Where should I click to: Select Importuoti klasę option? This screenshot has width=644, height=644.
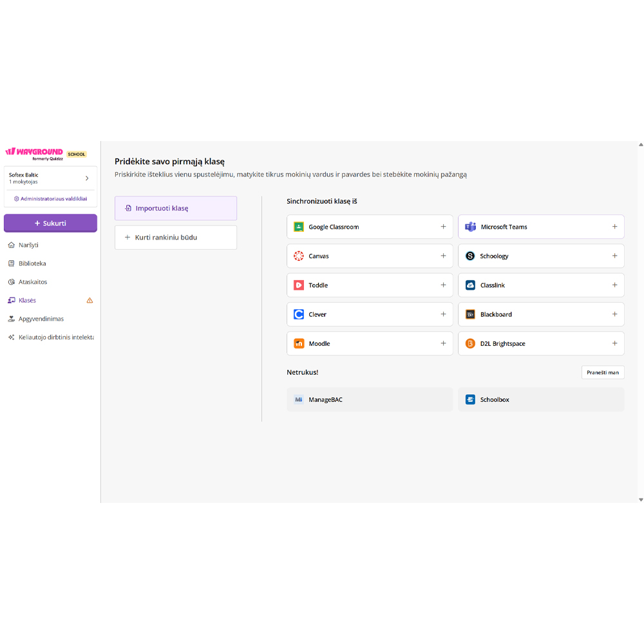coord(176,208)
